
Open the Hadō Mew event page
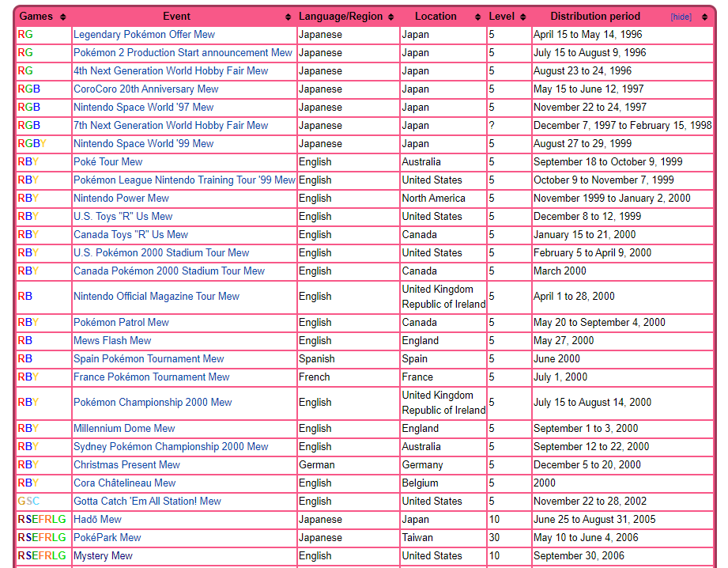97,519
